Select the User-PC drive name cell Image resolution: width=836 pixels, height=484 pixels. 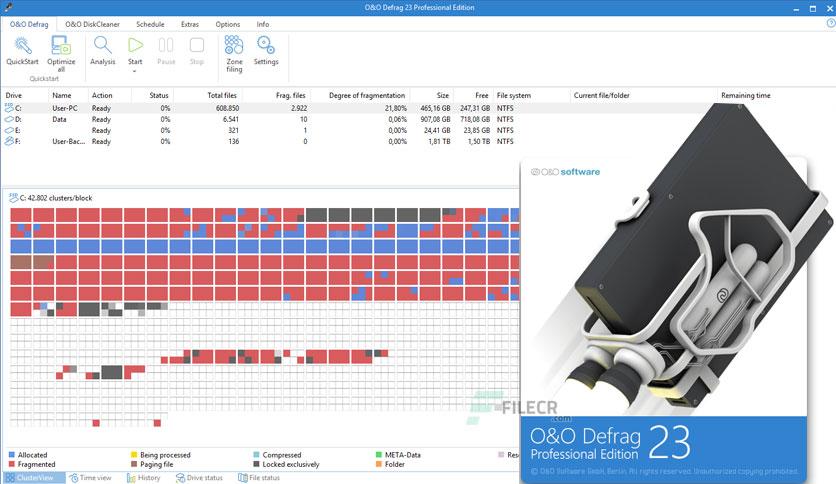click(65, 108)
